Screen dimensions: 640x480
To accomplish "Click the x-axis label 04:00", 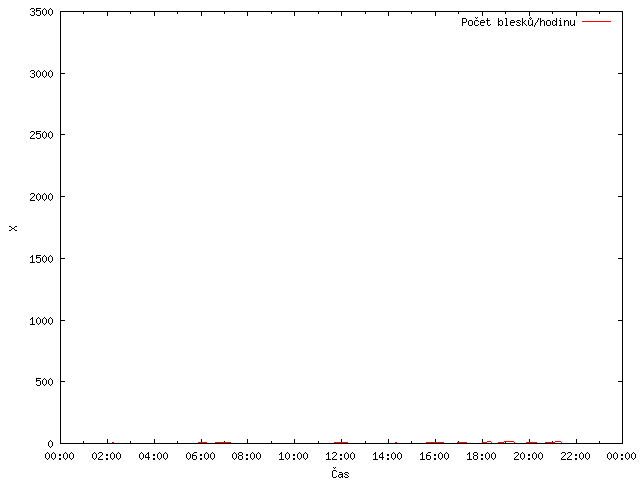I will coord(153,456).
